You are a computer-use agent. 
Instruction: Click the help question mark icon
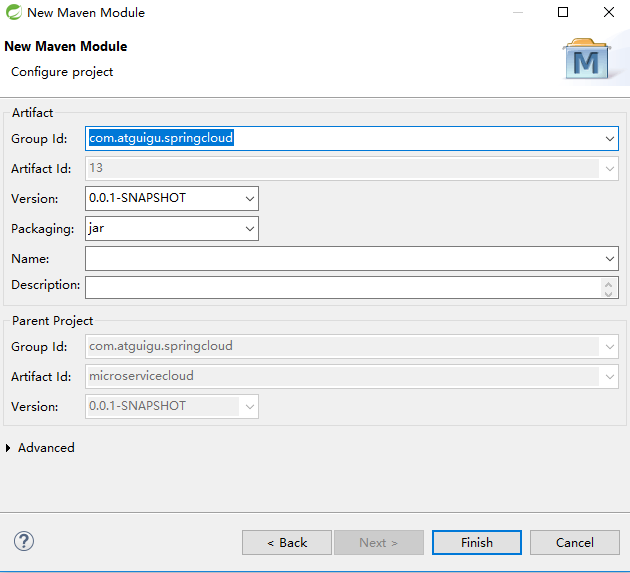click(24, 541)
